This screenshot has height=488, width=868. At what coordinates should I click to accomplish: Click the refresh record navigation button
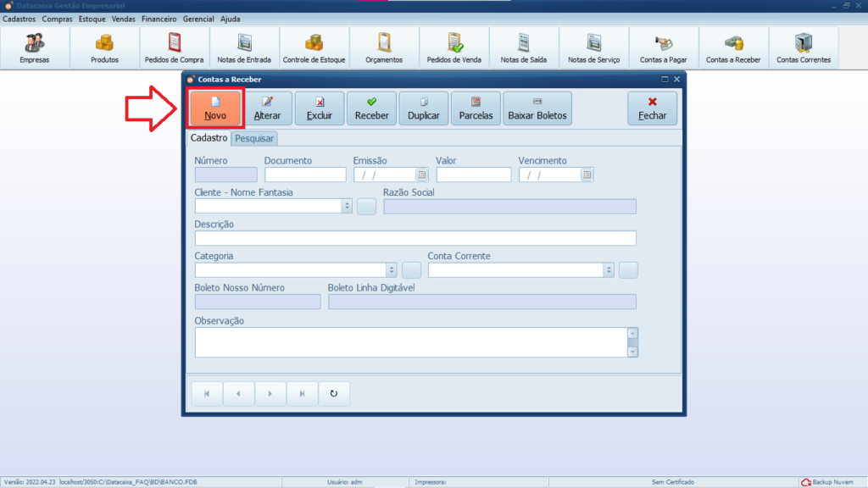click(334, 393)
